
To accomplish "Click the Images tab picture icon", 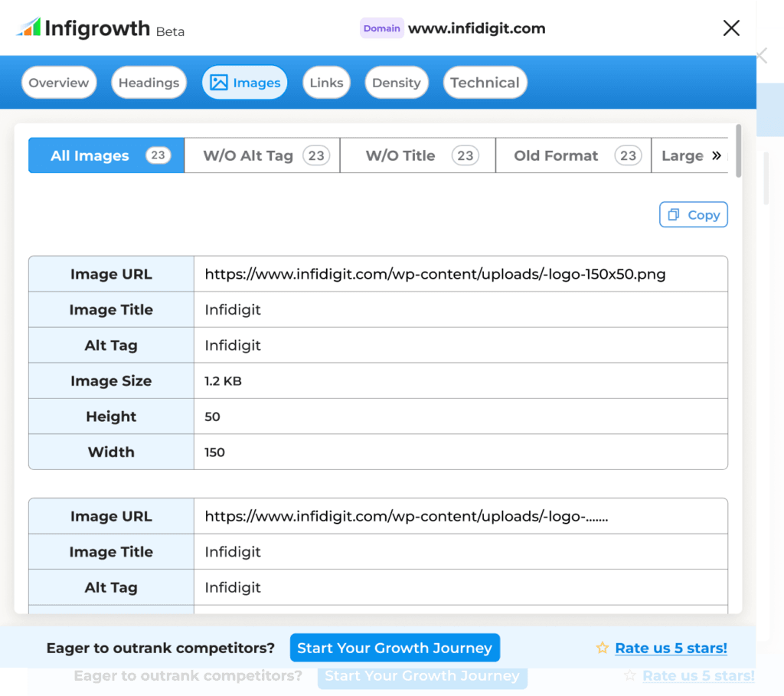I will pyautogui.click(x=219, y=83).
